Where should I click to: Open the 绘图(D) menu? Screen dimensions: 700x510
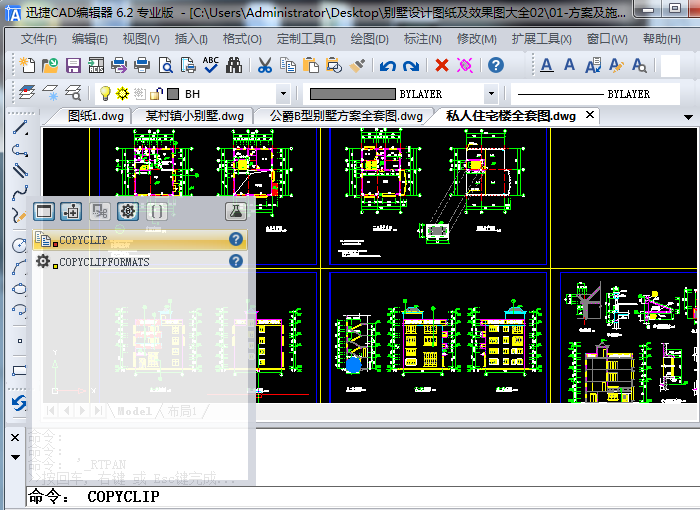[x=370, y=39]
